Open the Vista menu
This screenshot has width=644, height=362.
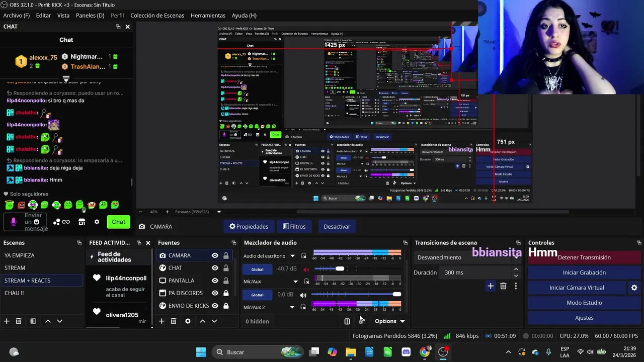pyautogui.click(x=63, y=16)
